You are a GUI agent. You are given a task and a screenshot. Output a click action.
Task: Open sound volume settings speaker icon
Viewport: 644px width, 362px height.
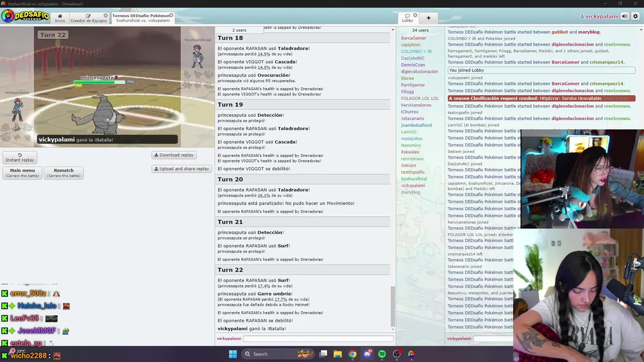625,16
